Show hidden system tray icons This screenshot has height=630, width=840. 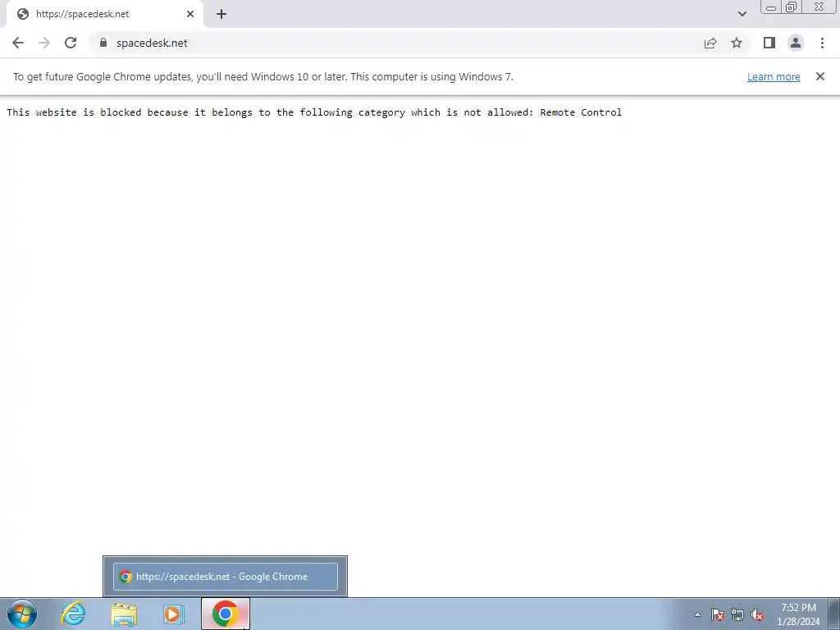pos(697,614)
